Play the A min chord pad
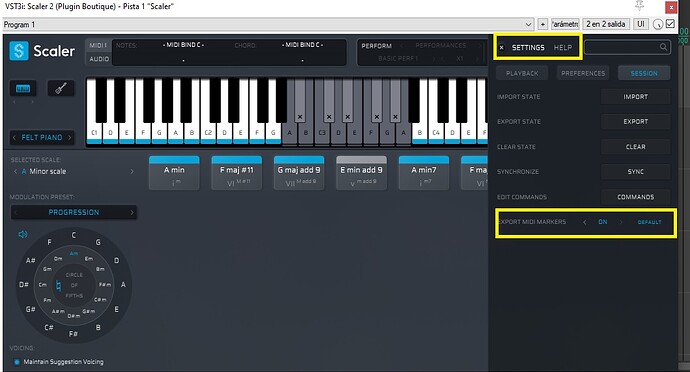Image resolution: width=690 pixels, height=372 pixels. click(x=174, y=173)
